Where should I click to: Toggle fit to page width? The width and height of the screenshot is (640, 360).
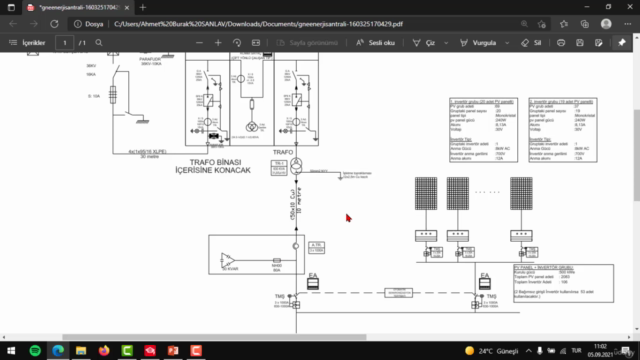tap(256, 42)
